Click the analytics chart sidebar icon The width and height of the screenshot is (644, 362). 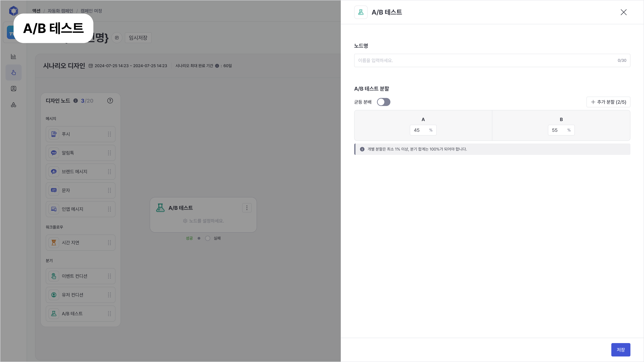pyautogui.click(x=14, y=56)
